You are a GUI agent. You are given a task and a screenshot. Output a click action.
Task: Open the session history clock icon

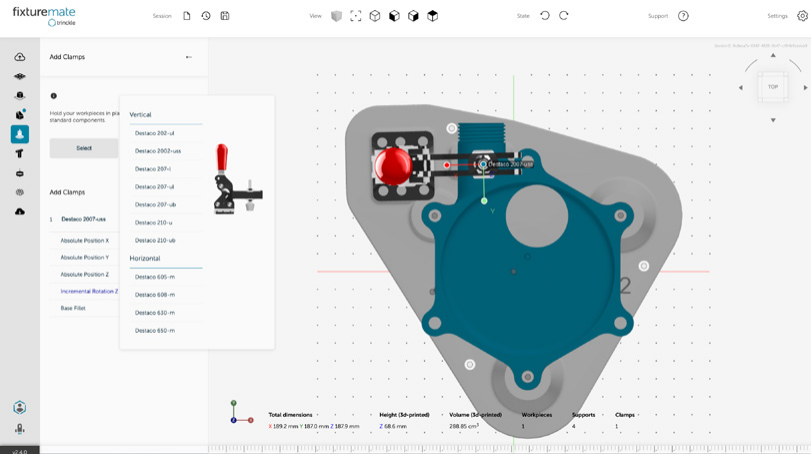[206, 16]
